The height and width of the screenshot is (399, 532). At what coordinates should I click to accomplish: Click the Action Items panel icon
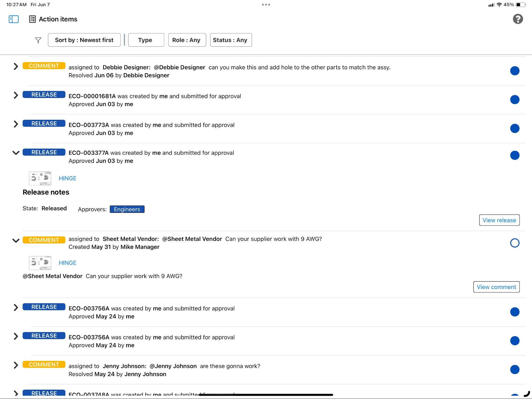click(32, 18)
